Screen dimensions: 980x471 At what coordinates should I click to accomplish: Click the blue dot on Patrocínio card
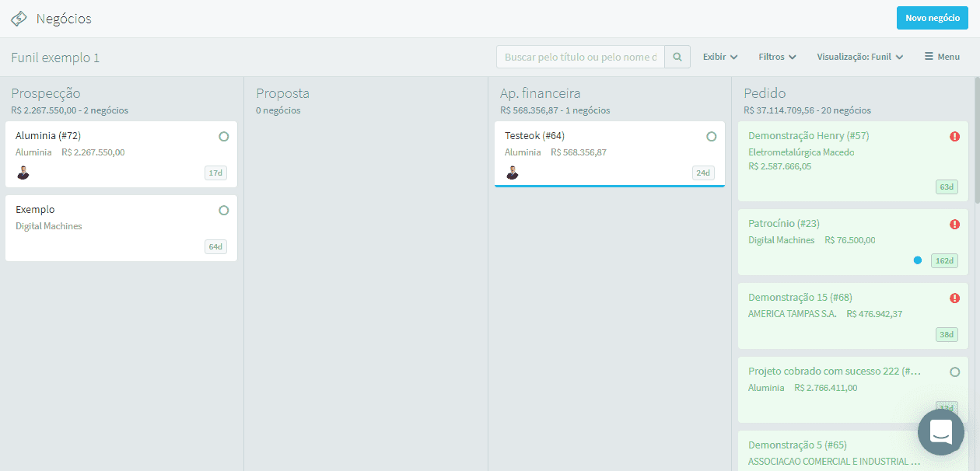(x=917, y=260)
